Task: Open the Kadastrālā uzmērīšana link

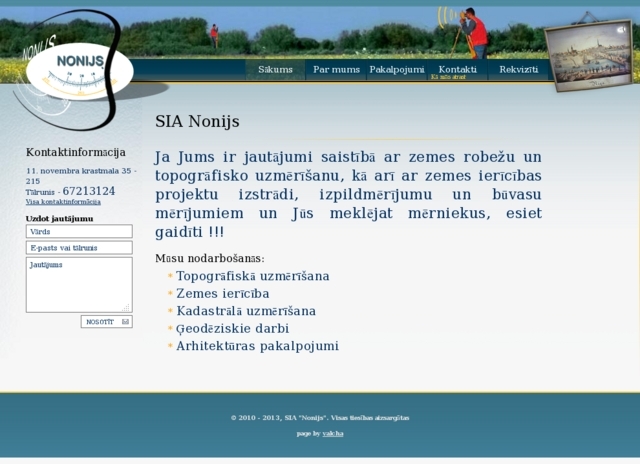Action: point(246,311)
